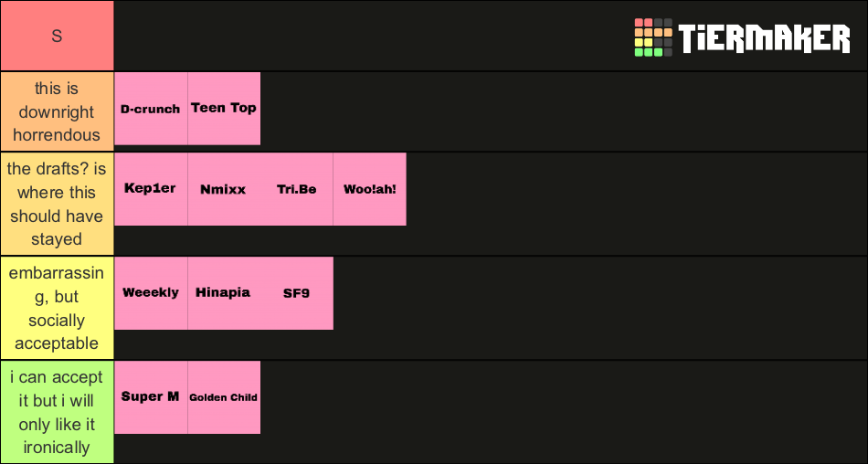Pick the SF9 tile
This screenshot has height=464, width=868.
(x=297, y=293)
